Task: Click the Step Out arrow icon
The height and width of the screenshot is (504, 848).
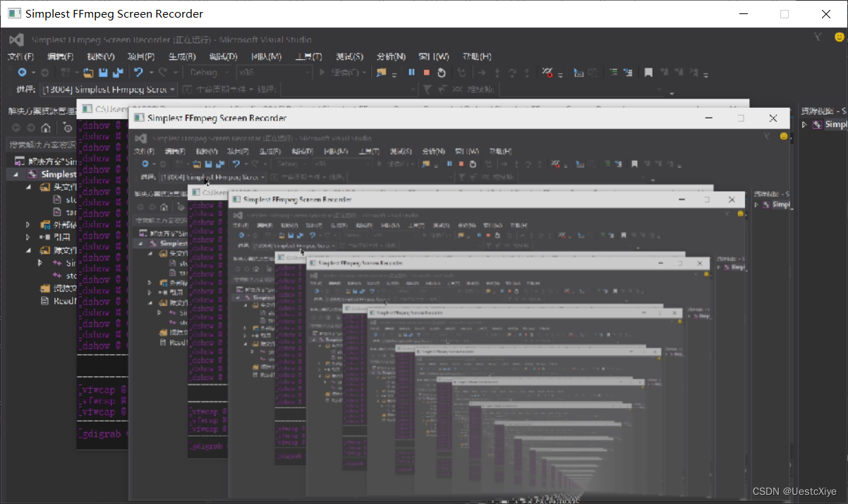Action: coord(527,73)
